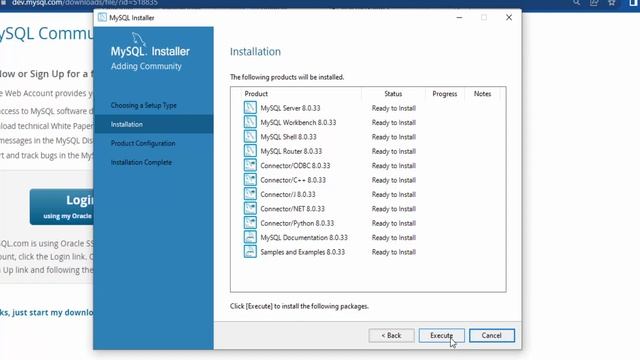
Task: Click the zoom magnifier icon in browser bar
Action: coord(576,2)
